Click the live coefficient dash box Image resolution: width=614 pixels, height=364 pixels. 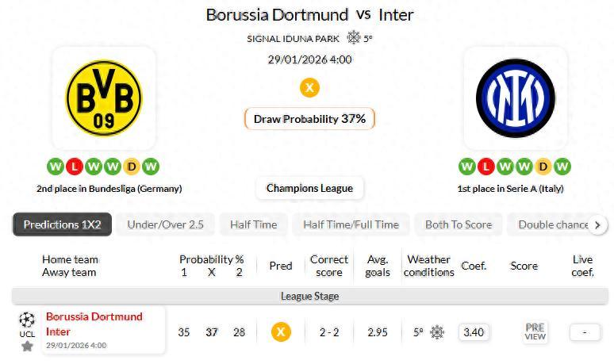click(585, 331)
